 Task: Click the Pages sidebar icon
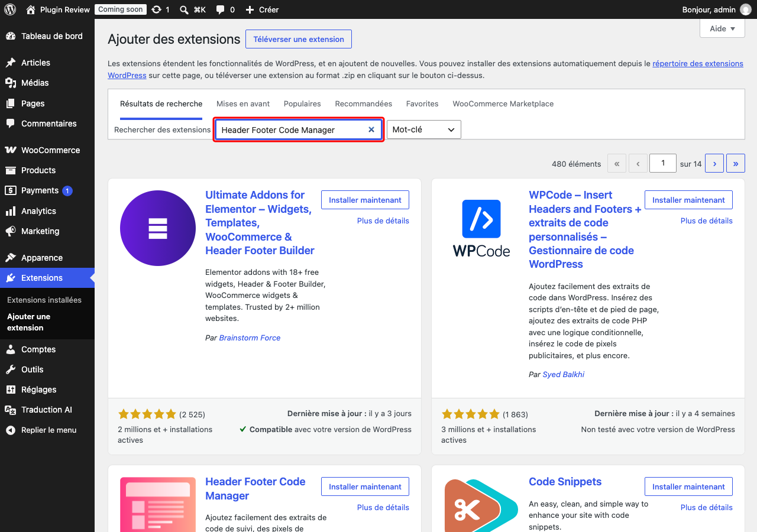tap(11, 103)
